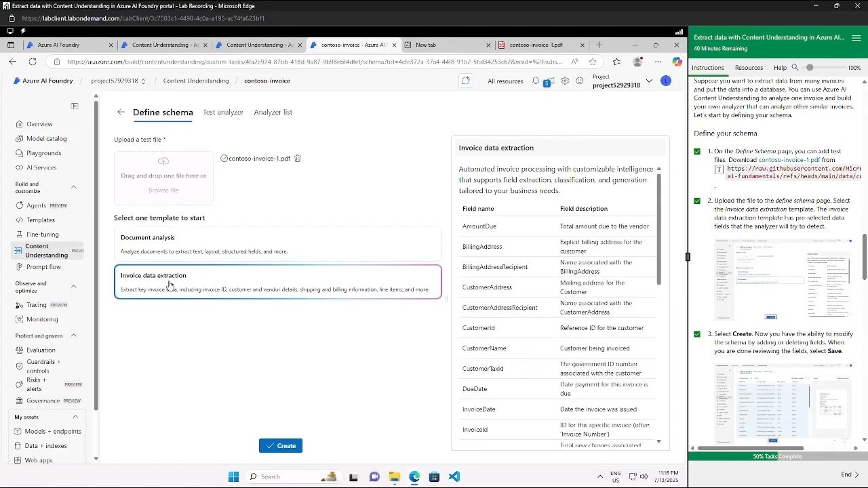Show hidden icons in Windows system tray
This screenshot has height=488, width=868.
[600, 476]
